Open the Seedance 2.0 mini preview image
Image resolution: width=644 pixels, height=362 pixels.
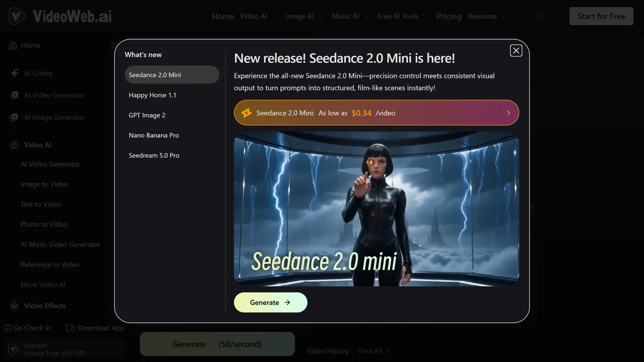click(376, 209)
